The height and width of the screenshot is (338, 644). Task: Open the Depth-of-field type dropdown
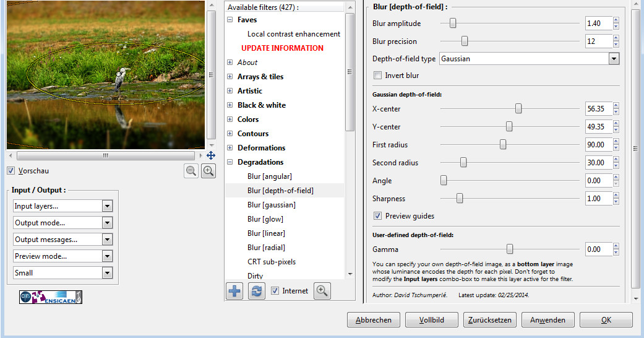[x=613, y=59]
